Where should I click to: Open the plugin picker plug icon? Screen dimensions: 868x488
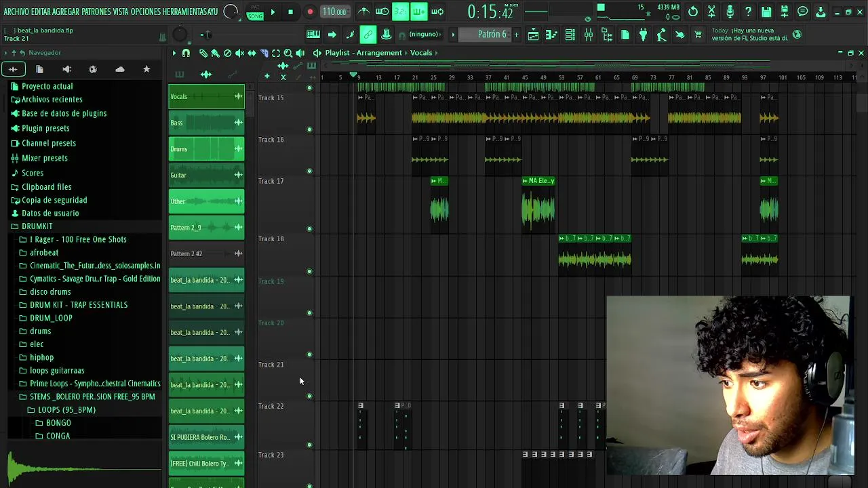pos(643,35)
